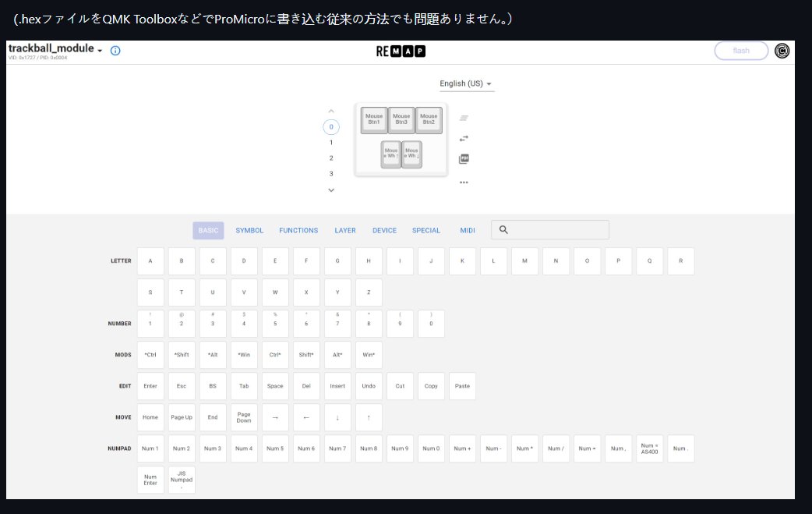Pick the Num 1 keycode
Screen dimensions: 812x514
click(x=150, y=448)
